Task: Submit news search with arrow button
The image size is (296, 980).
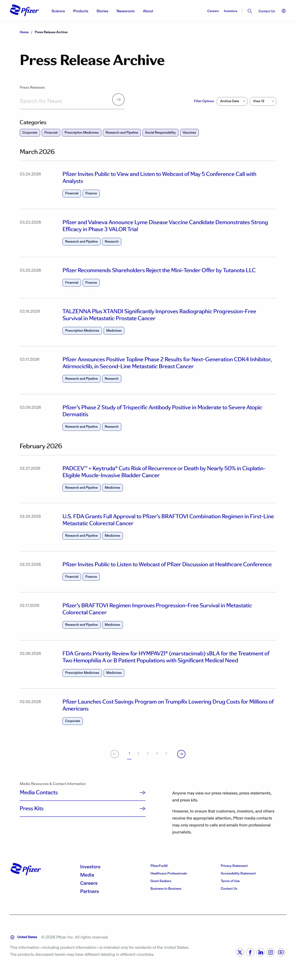Action: [118, 100]
